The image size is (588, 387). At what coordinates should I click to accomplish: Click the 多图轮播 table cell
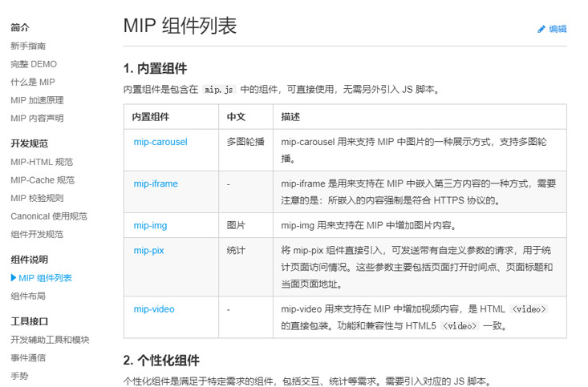(x=245, y=142)
